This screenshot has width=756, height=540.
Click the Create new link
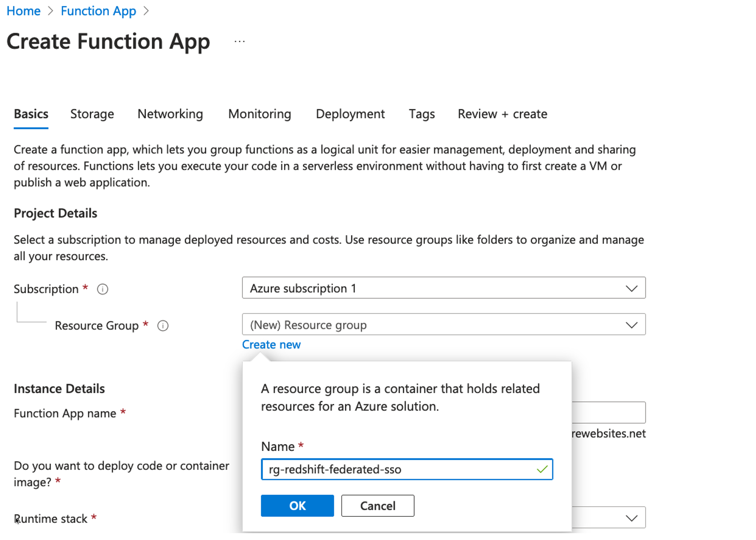[271, 345]
